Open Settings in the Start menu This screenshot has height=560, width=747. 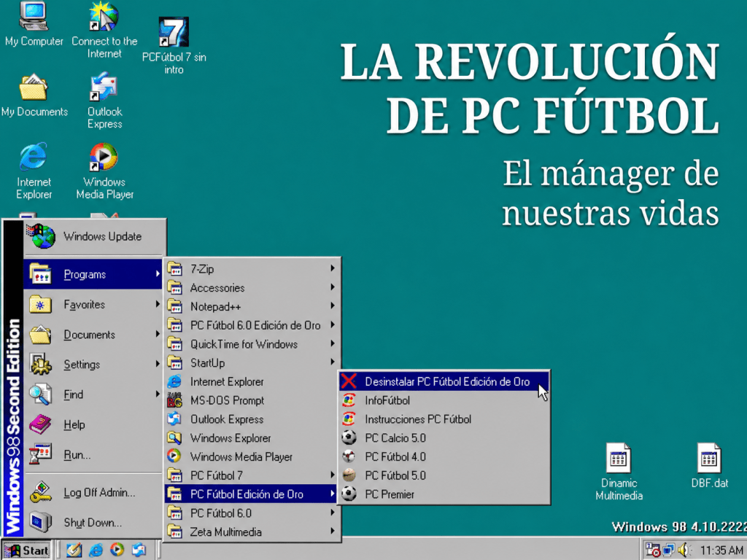(x=93, y=365)
